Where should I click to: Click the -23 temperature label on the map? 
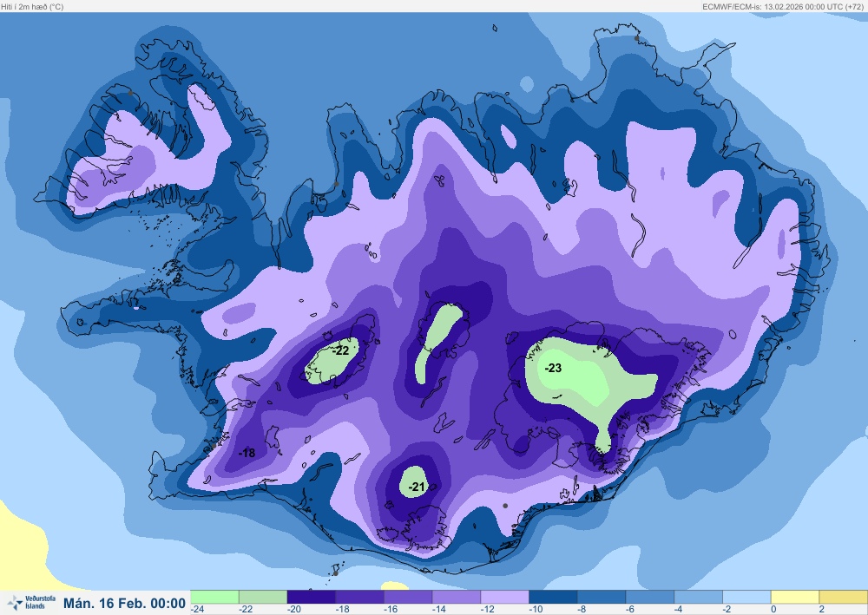[x=553, y=368]
